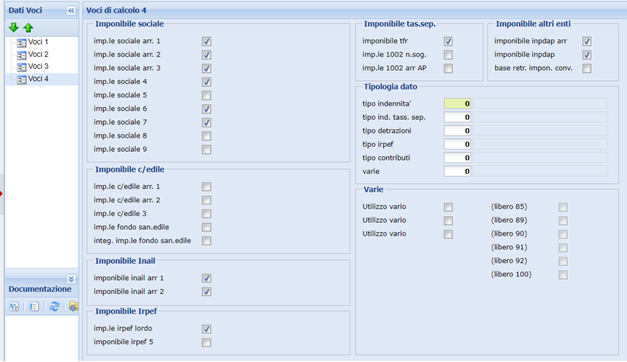
Task: Select Voci 4 in the tree
Action: [38, 78]
